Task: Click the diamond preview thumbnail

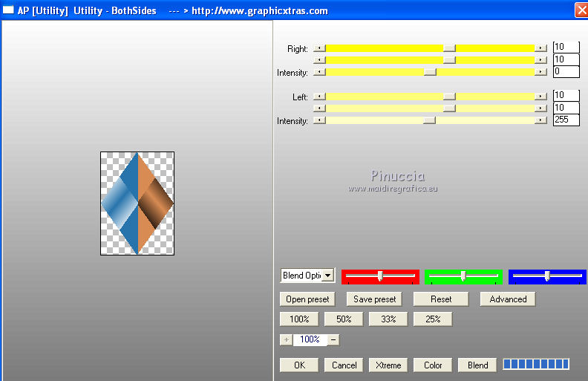Action: (x=137, y=203)
